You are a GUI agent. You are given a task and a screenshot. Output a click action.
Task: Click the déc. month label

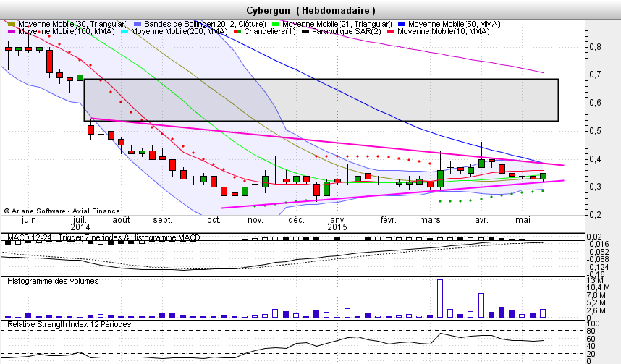coord(296,220)
